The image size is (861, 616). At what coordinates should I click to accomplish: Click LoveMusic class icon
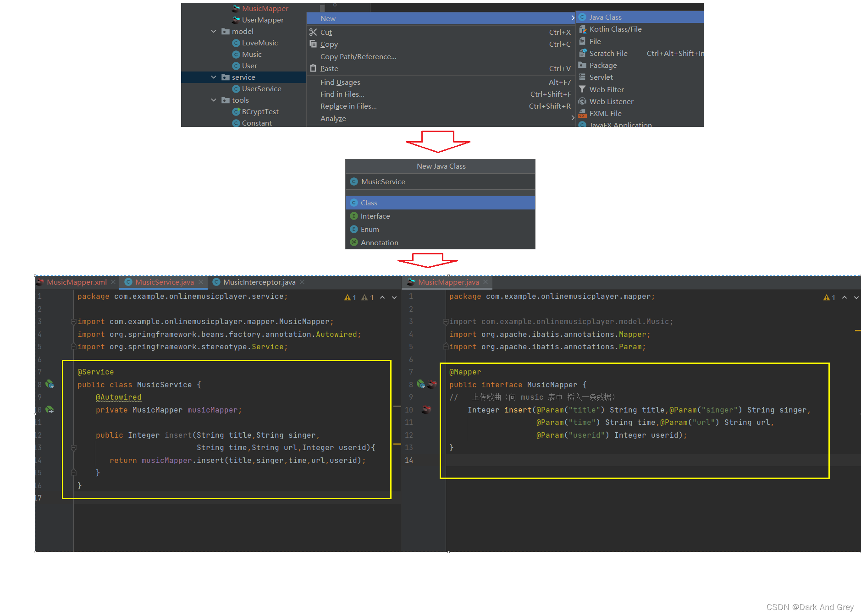[x=236, y=43]
